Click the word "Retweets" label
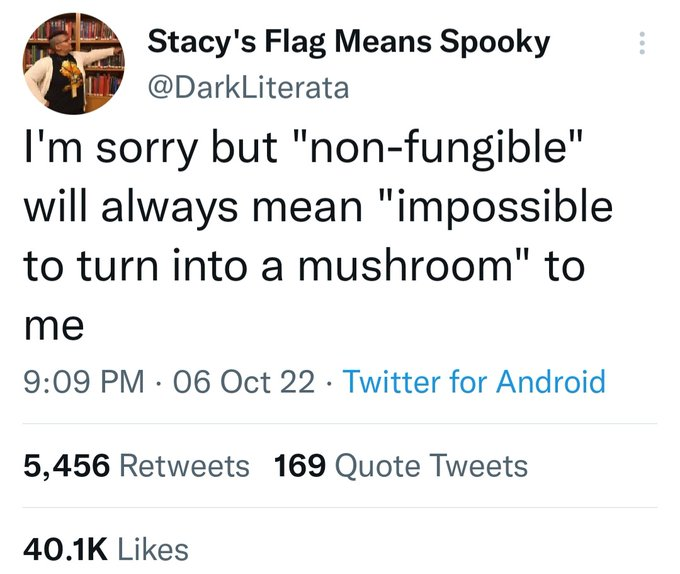This screenshot has width=680, height=574. (184, 465)
